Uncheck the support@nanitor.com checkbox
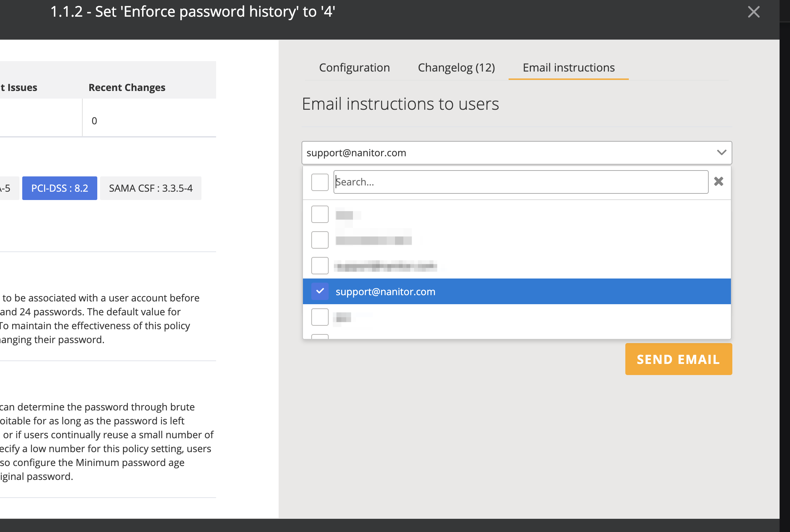 tap(320, 291)
